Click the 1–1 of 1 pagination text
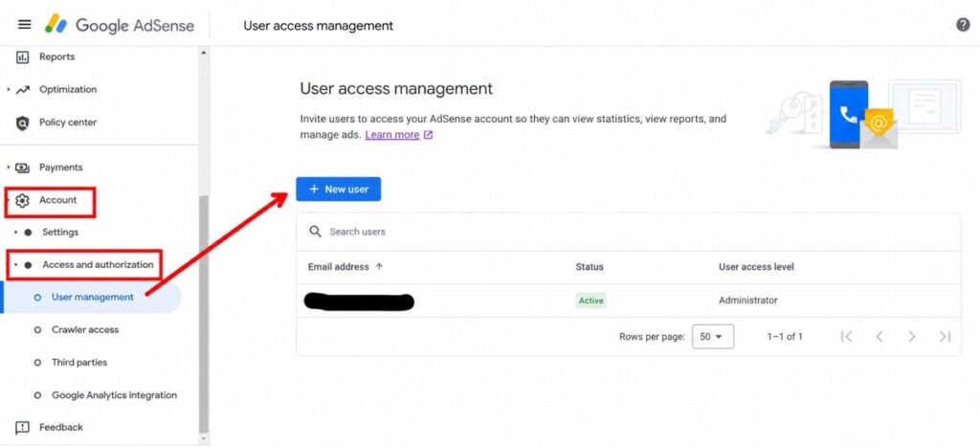Viewport: 980px width, 447px height. 785,337
